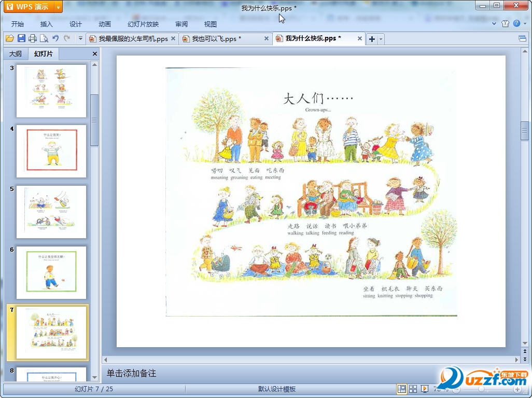Image resolution: width=532 pixels, height=398 pixels.
Task: Click left arrow of horizontal scrollbar
Action: click(105, 360)
